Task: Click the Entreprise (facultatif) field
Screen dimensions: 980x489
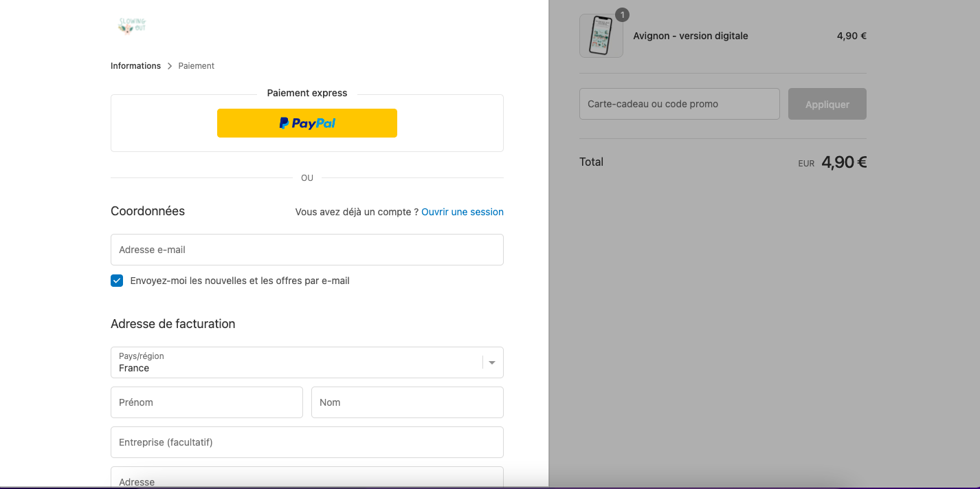Action: point(307,442)
